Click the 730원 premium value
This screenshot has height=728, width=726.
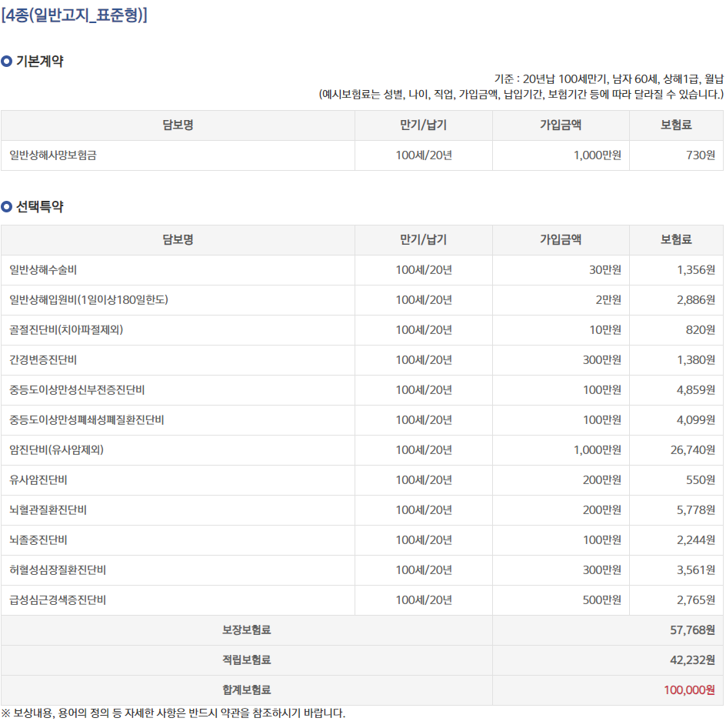(x=701, y=155)
